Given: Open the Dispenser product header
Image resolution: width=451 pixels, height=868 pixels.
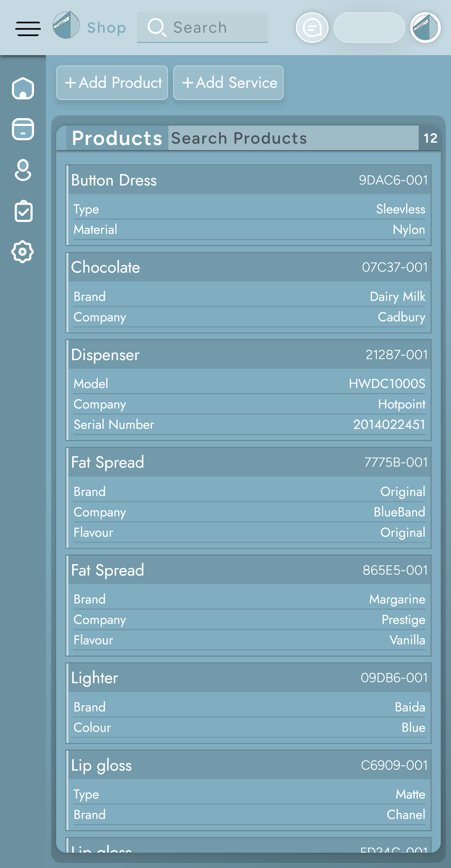Looking at the screenshot, I should coord(248,355).
